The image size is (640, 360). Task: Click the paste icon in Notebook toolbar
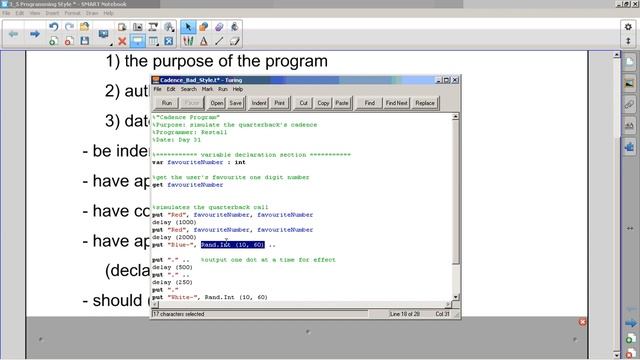click(122, 27)
